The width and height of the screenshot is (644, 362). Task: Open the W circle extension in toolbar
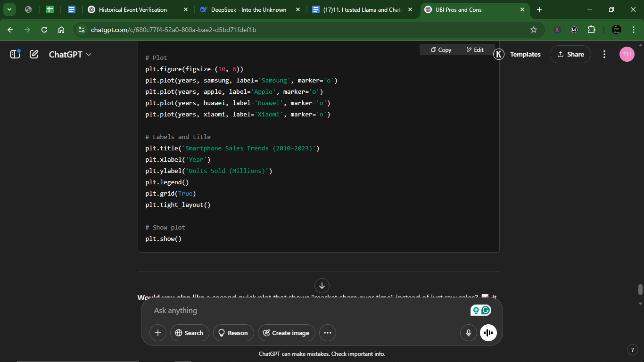[574, 30]
